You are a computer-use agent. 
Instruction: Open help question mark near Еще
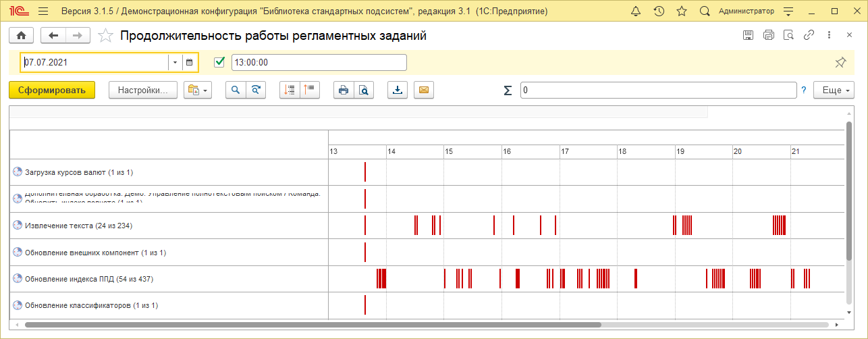(804, 90)
